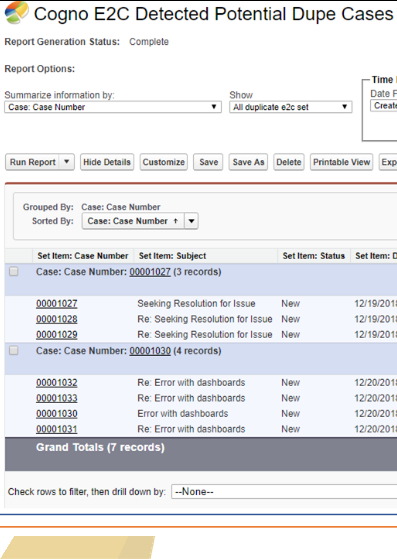Viewport: 397px width, 559px height.
Task: Open drill down by --None-- dropdown
Action: (x=284, y=492)
